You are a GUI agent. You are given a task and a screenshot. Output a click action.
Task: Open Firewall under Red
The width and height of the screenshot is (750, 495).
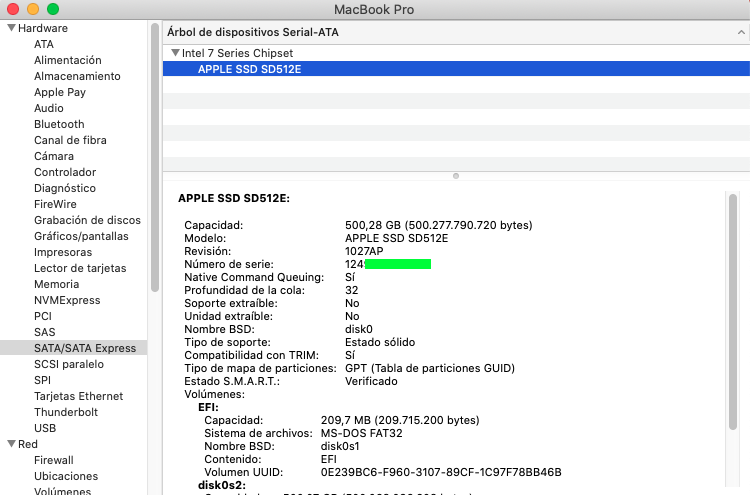pyautogui.click(x=54, y=461)
